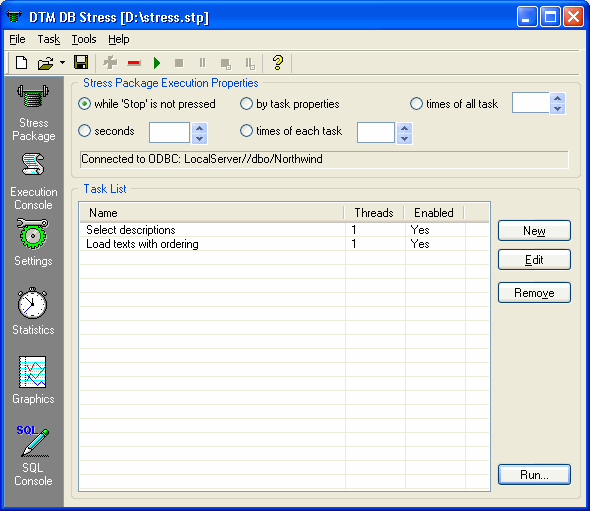
Task: Open help via the yellow question mark icon
Action: pos(278,62)
